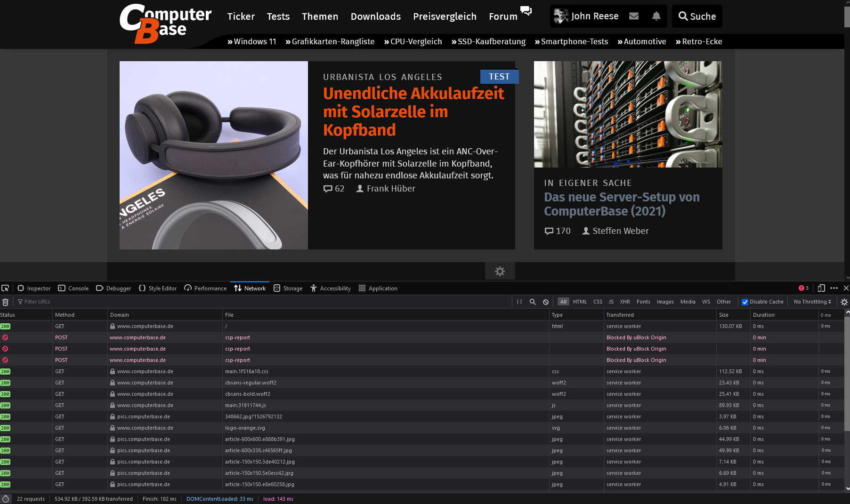Viewport: 850px width, 504px height.
Task: Filter requests by WS
Action: (706, 302)
